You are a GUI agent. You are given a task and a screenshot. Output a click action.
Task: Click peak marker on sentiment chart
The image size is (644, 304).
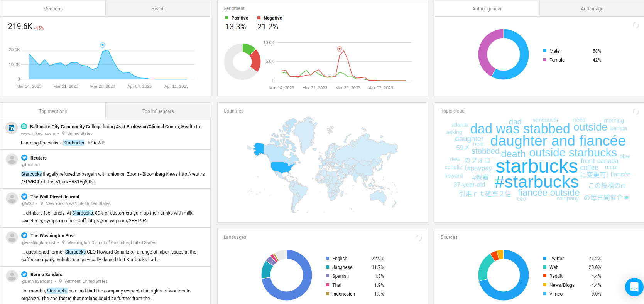(340, 49)
